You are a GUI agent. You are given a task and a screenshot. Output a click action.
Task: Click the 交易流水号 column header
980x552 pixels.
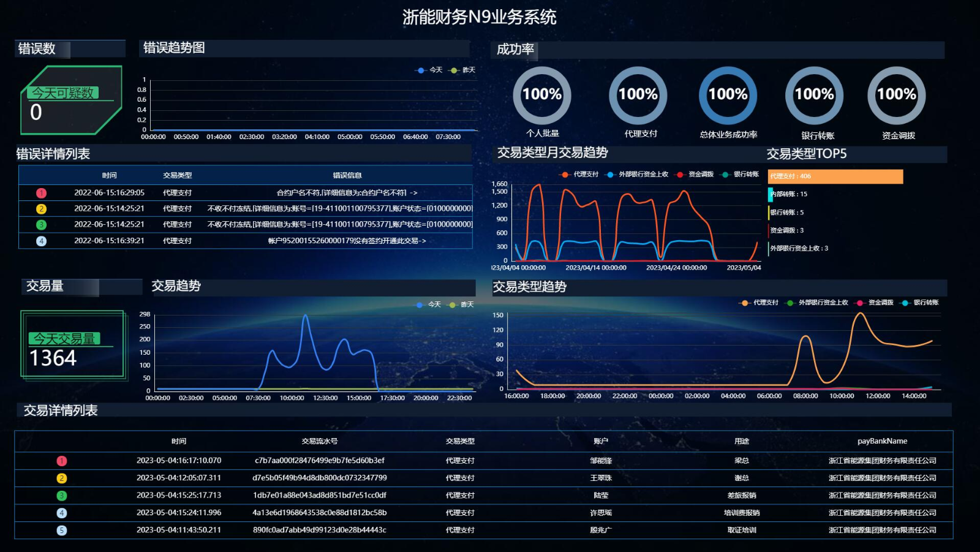(x=319, y=441)
